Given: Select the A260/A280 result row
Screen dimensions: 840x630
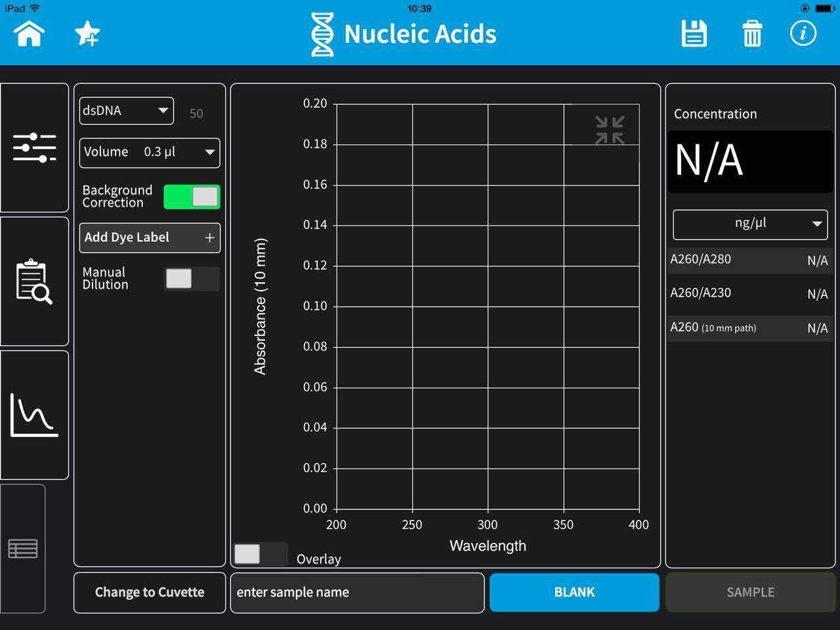Looking at the screenshot, I should (x=749, y=260).
